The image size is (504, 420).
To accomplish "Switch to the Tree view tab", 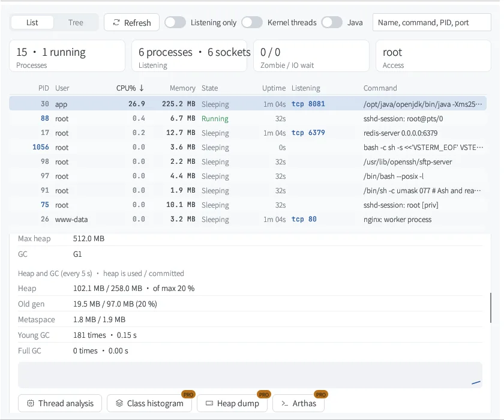I will click(76, 22).
